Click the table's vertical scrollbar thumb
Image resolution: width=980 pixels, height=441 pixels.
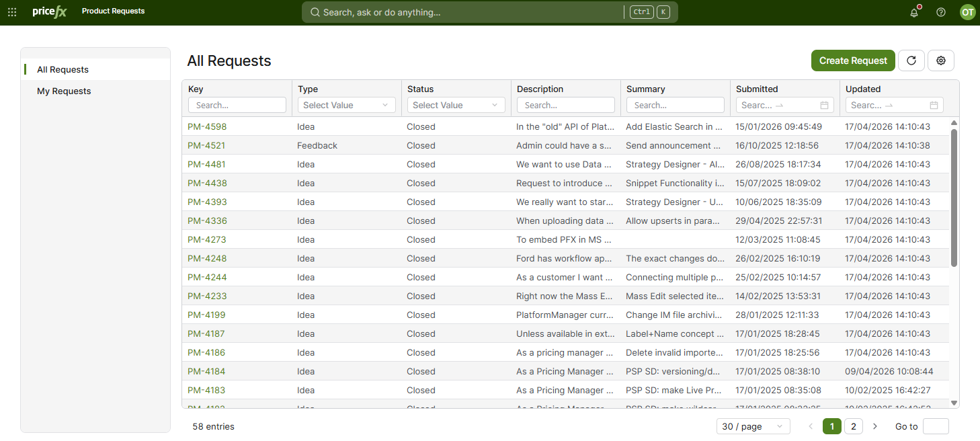(x=954, y=198)
